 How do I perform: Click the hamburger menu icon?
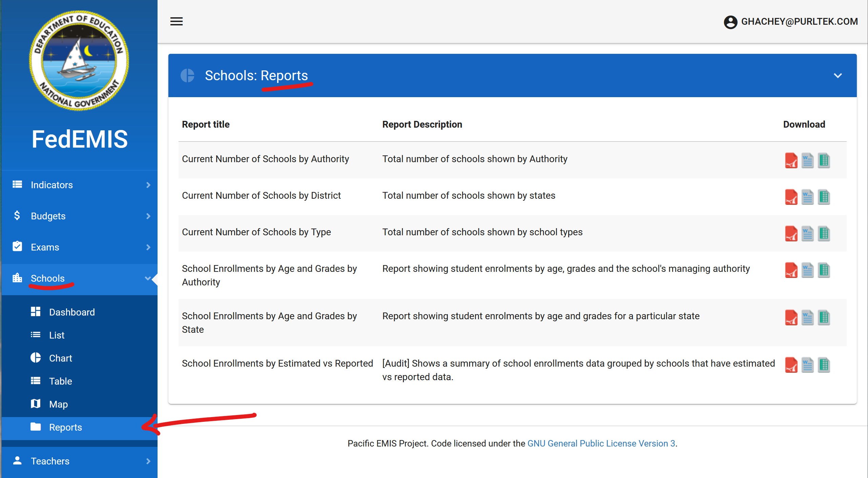pyautogui.click(x=176, y=21)
